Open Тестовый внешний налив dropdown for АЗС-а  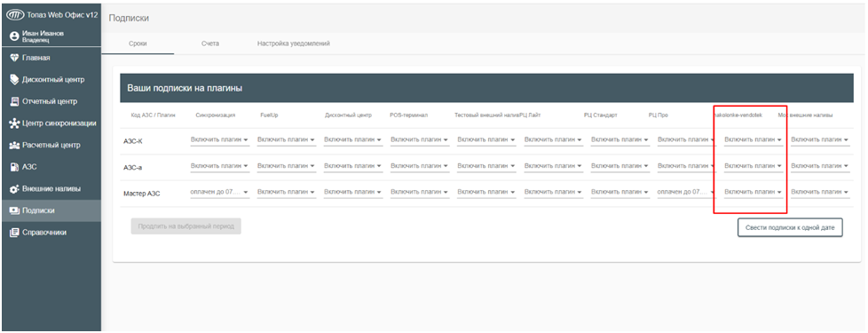486,166
